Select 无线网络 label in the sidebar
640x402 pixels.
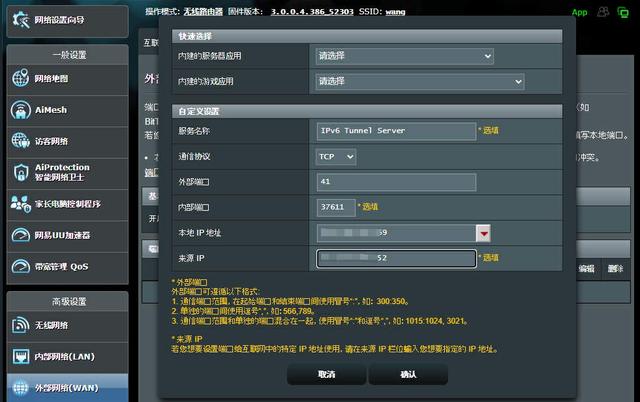[51, 325]
